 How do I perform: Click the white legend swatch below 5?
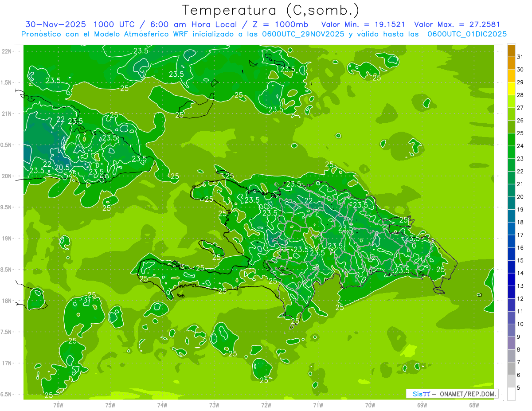[511, 394]
